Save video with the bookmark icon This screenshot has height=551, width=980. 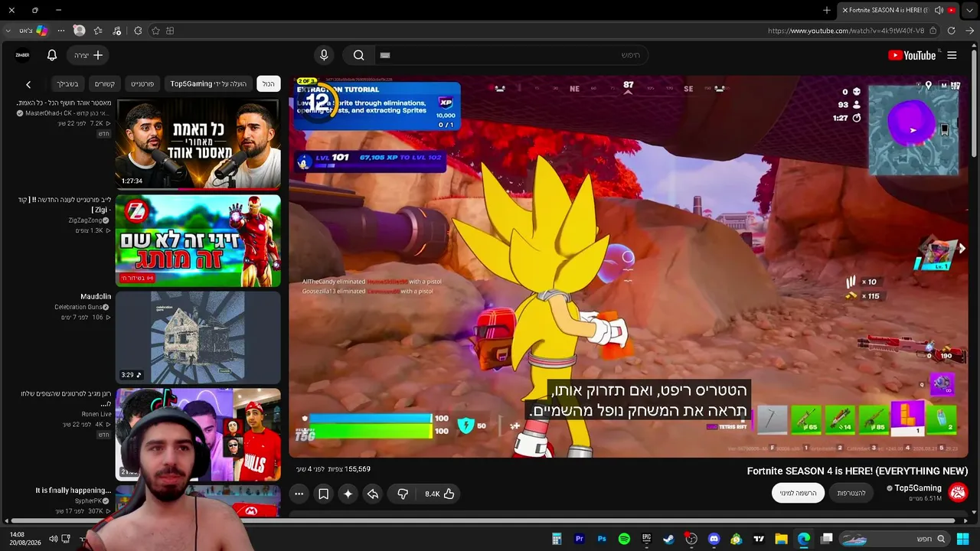click(x=324, y=494)
